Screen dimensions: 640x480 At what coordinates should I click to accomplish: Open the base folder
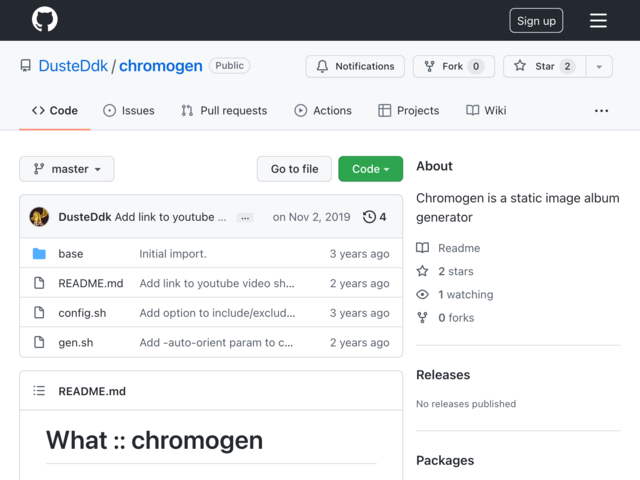click(71, 254)
